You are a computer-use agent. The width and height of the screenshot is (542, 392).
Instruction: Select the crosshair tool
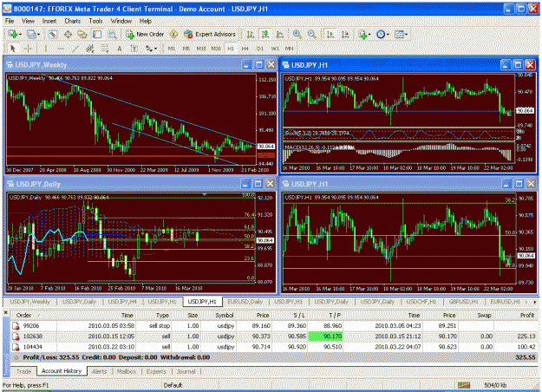(x=29, y=49)
